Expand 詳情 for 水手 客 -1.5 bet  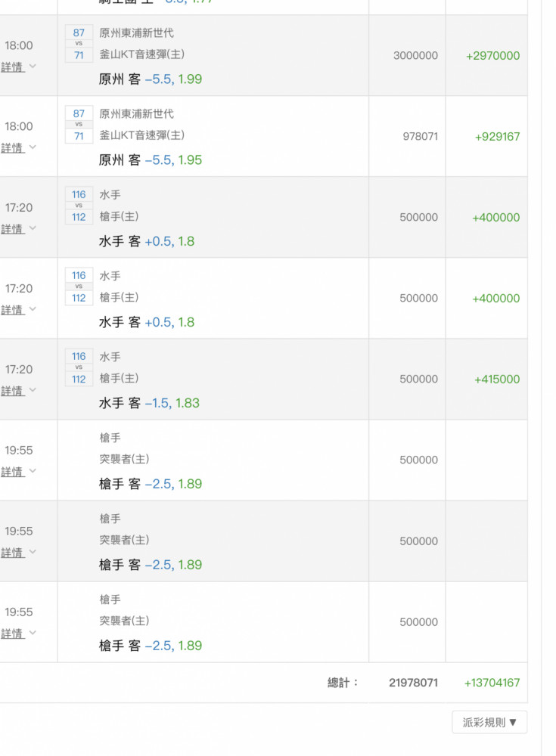(x=18, y=391)
